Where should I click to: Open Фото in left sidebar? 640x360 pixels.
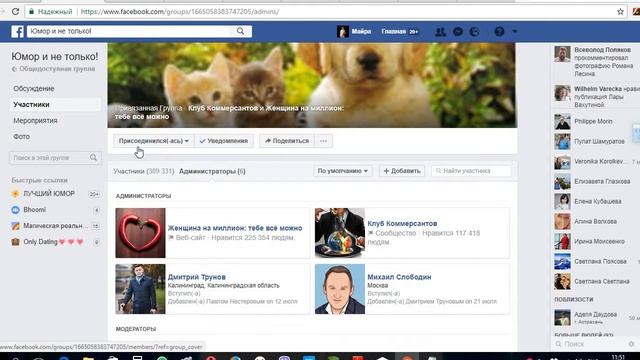[21, 136]
